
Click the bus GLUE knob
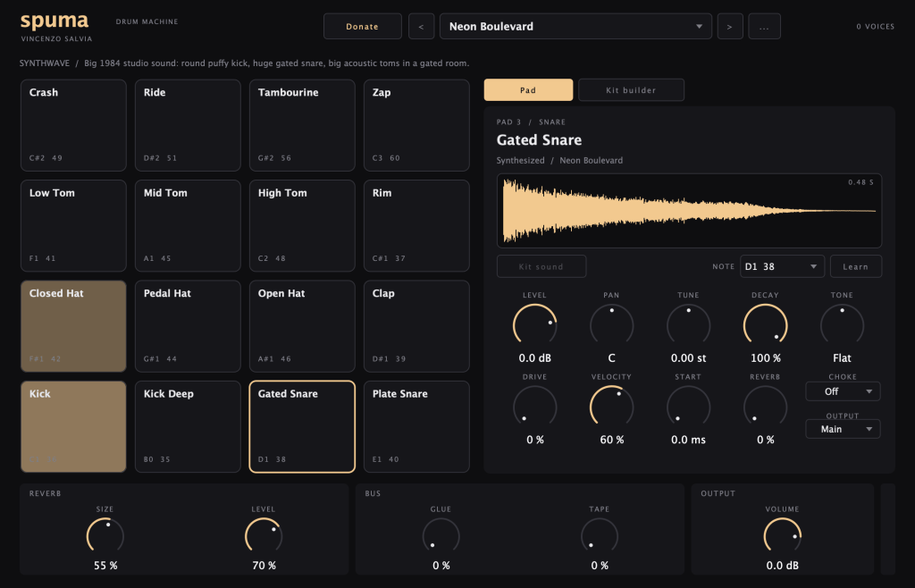coord(441,535)
